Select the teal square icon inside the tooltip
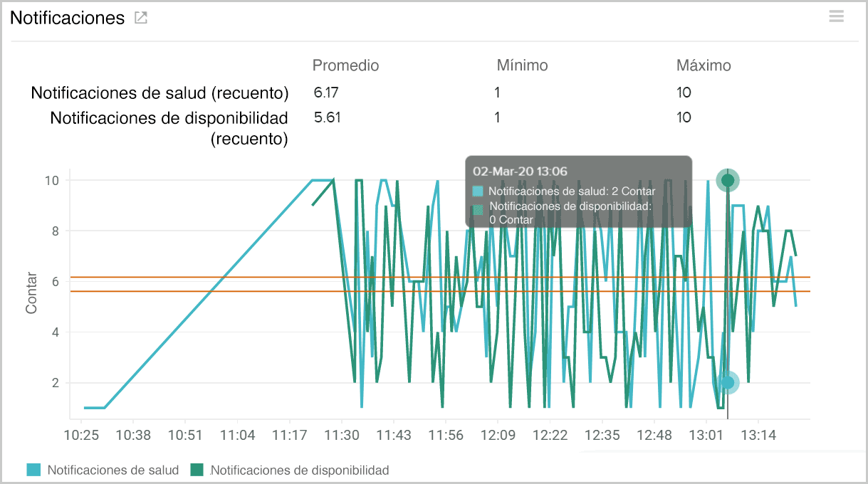868x484 pixels. coord(477,191)
